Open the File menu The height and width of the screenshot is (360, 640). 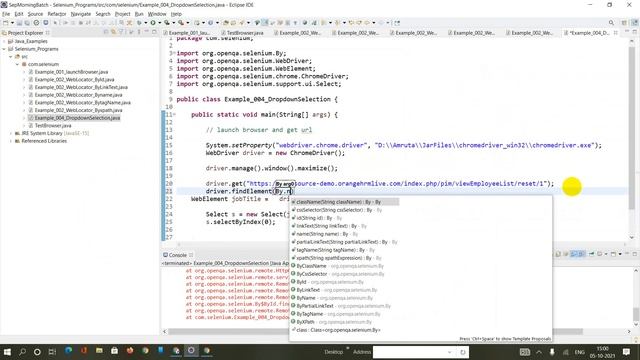(6, 14)
